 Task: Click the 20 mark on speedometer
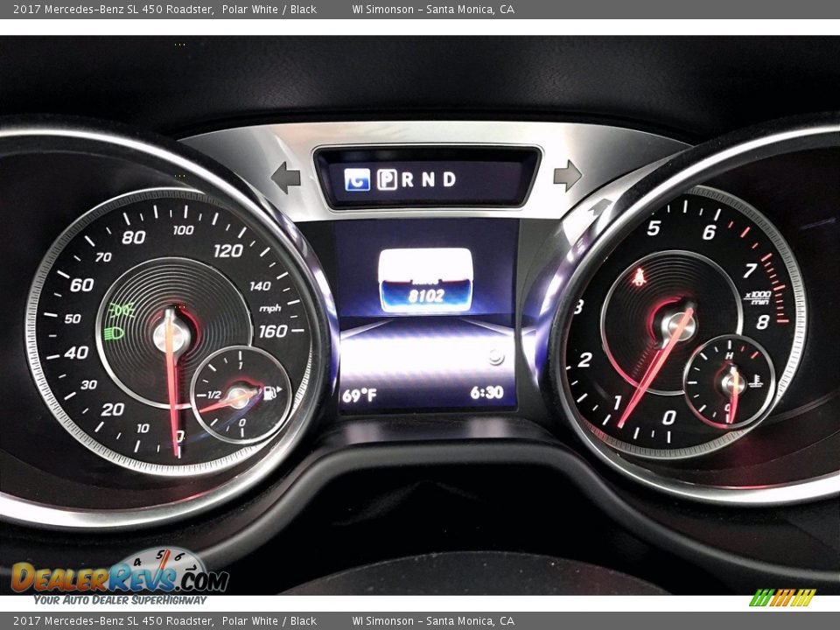113,409
